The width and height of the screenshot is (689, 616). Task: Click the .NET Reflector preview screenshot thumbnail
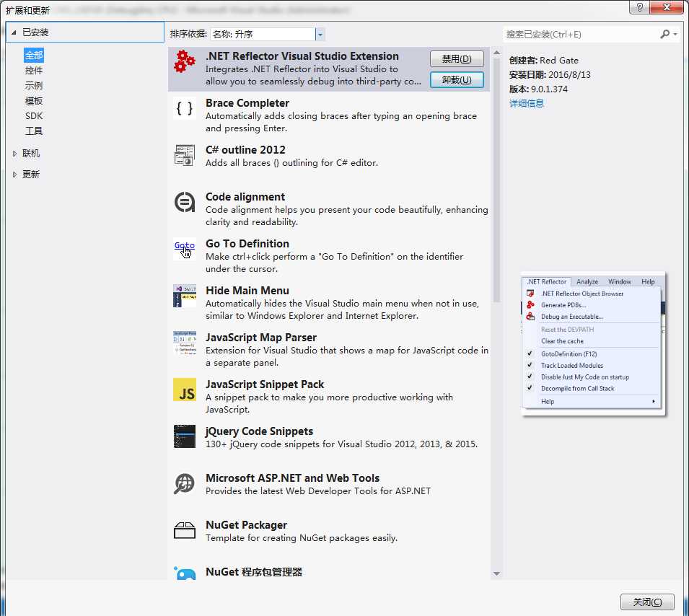click(593, 344)
